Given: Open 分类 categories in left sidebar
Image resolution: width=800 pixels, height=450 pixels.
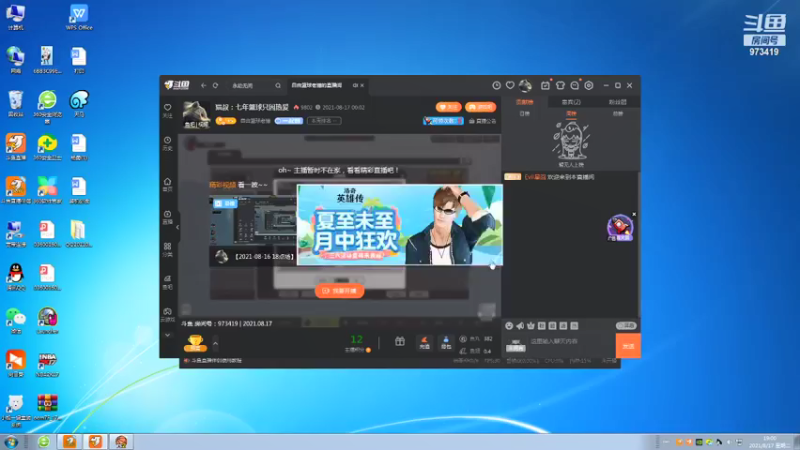Looking at the screenshot, I should 167,249.
